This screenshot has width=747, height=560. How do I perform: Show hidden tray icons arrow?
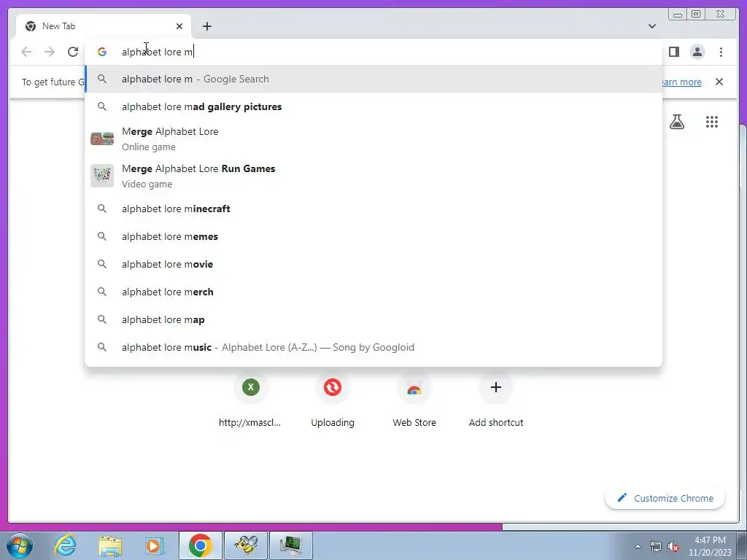pyautogui.click(x=638, y=546)
